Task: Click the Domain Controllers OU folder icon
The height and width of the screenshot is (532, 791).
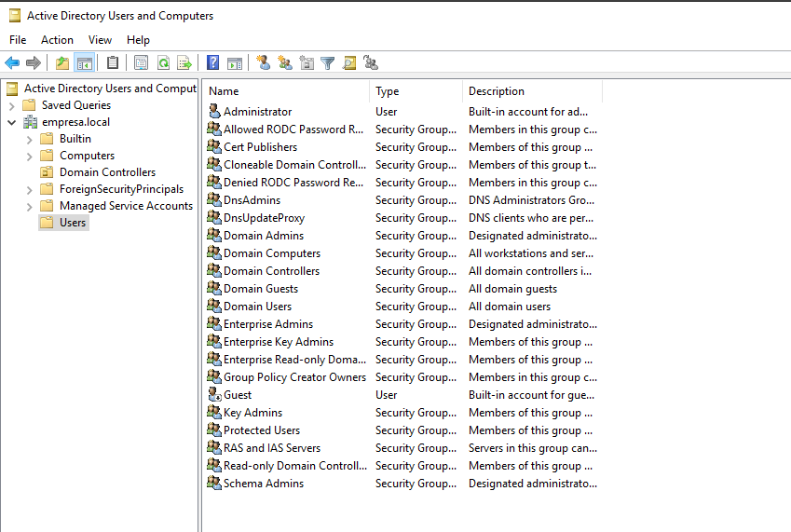Action: click(47, 172)
